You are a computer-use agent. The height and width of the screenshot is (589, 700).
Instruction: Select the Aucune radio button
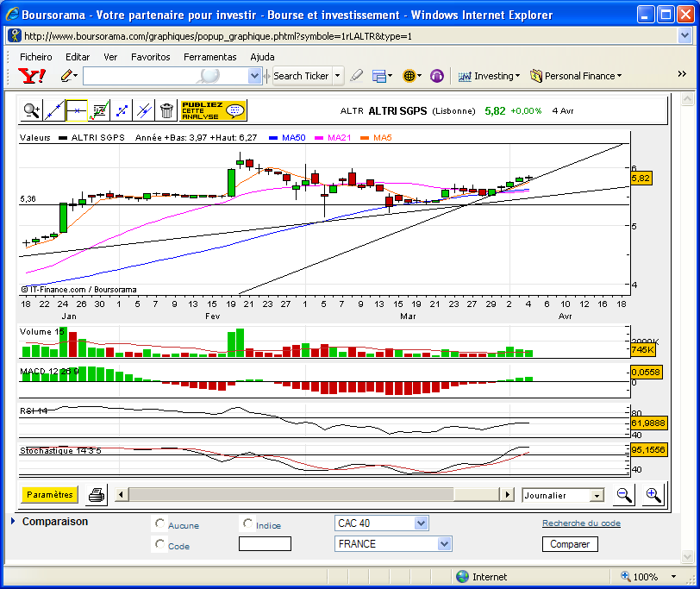coord(159,523)
